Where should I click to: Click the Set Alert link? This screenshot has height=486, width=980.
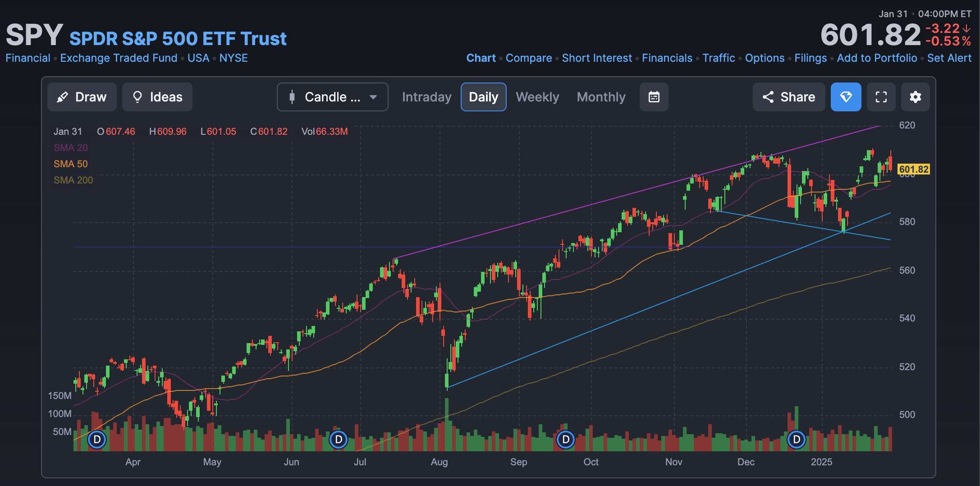949,58
